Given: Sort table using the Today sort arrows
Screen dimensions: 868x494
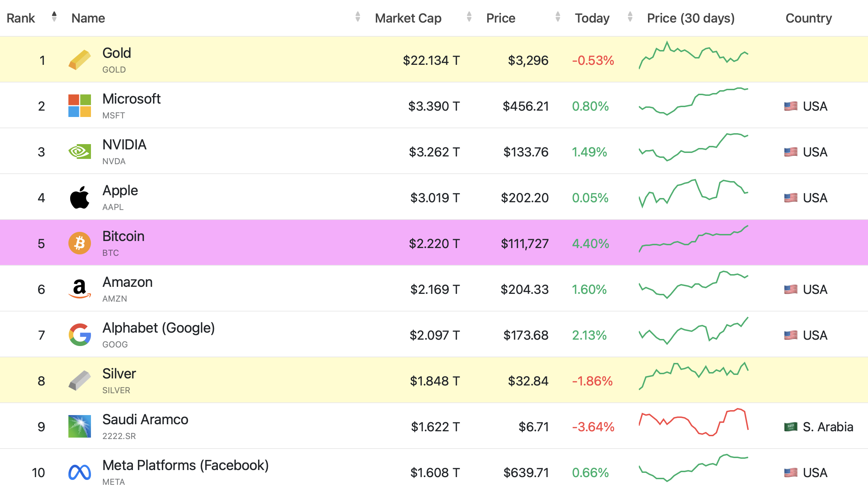Looking at the screenshot, I should 630,17.
